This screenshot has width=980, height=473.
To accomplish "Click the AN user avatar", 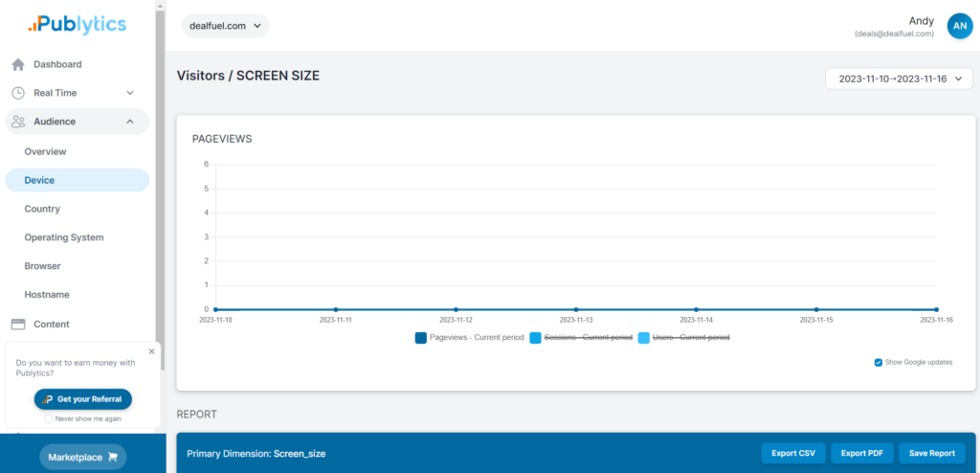I will click(x=959, y=26).
